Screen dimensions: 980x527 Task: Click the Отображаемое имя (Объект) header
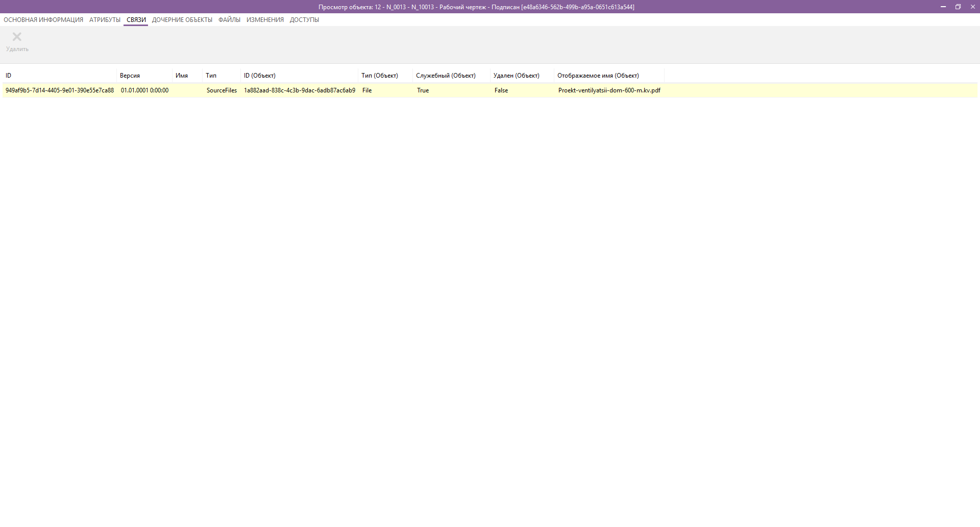[598, 75]
